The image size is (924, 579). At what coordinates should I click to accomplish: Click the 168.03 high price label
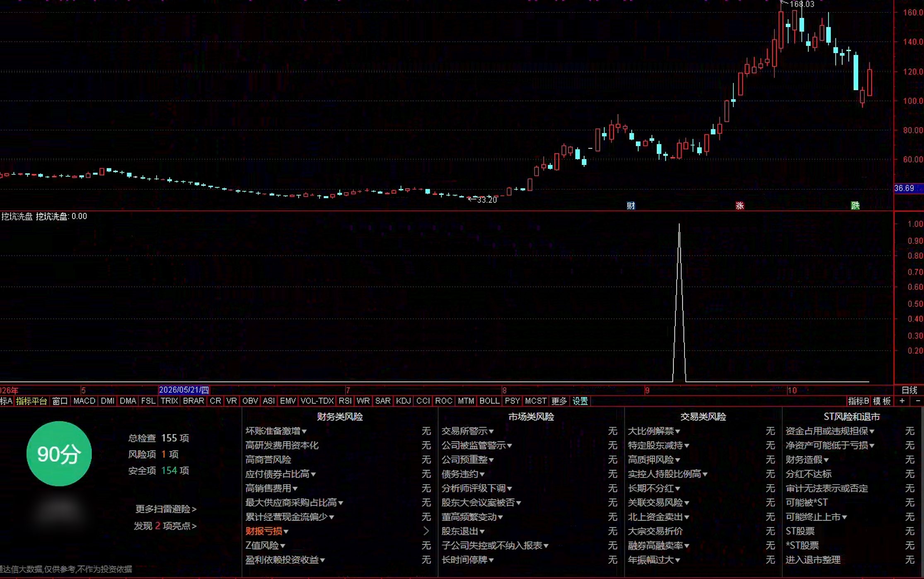802,4
